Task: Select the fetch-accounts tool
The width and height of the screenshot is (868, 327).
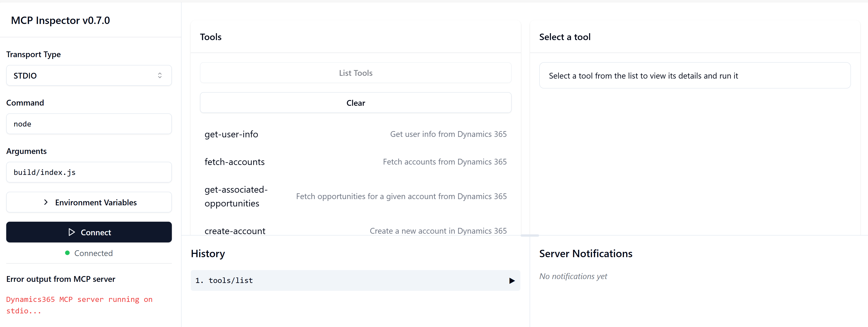Action: (235, 162)
